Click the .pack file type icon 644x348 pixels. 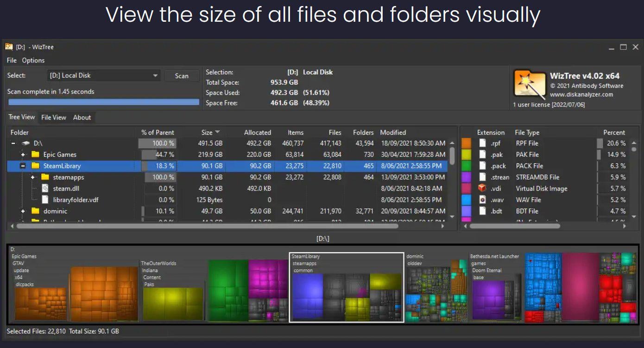[x=483, y=166]
